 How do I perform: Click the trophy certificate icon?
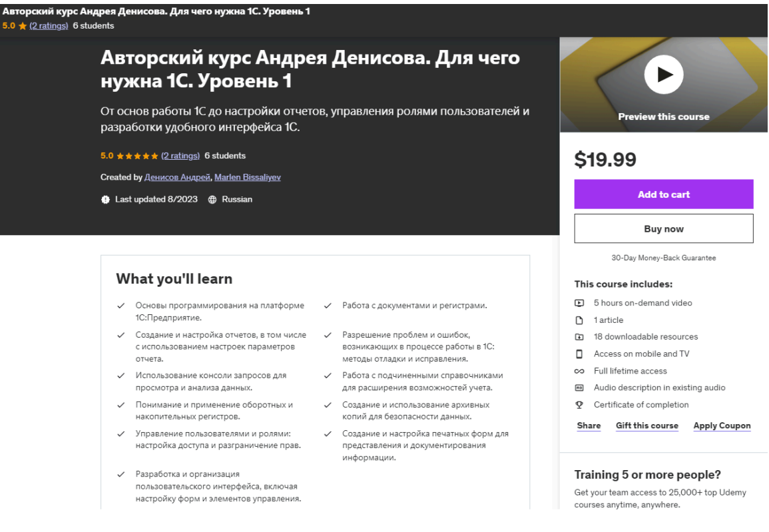pos(579,405)
